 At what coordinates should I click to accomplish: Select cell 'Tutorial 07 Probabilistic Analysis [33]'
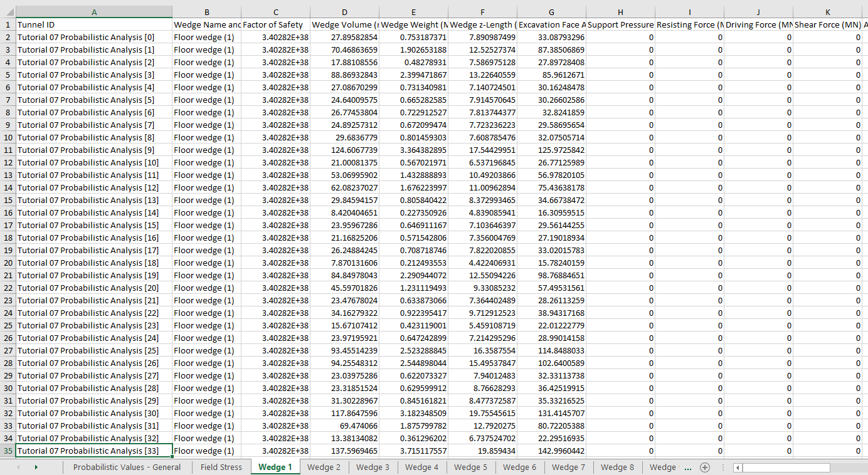pyautogui.click(x=94, y=451)
